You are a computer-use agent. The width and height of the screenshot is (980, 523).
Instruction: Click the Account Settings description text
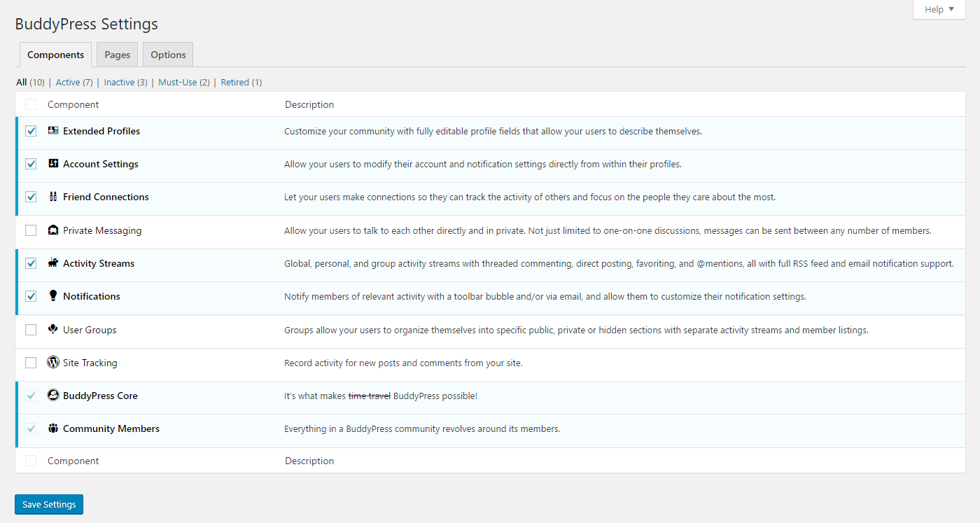(x=483, y=164)
